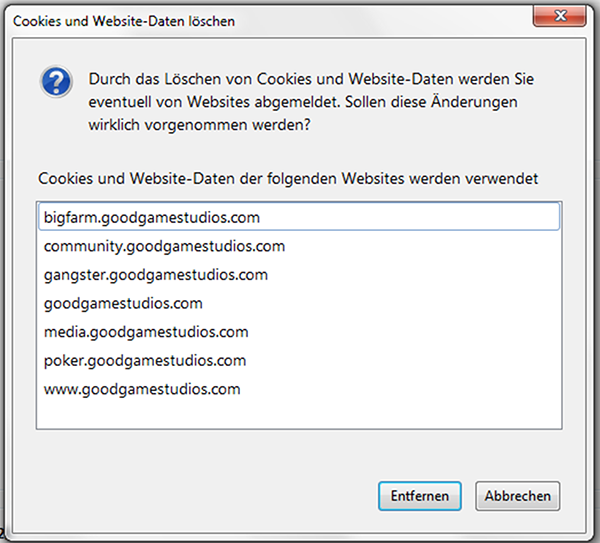Close the dialog with the red X
Image resolution: width=600 pixels, height=543 pixels.
[x=559, y=16]
